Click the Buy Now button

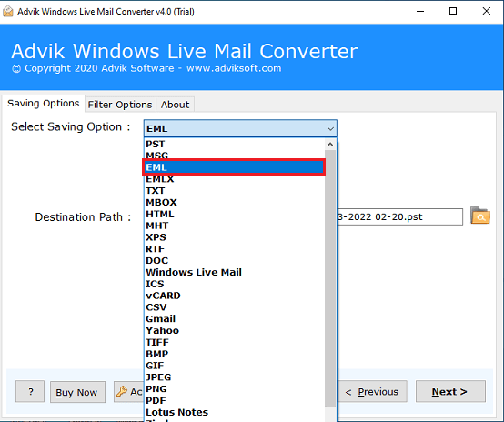(x=77, y=392)
